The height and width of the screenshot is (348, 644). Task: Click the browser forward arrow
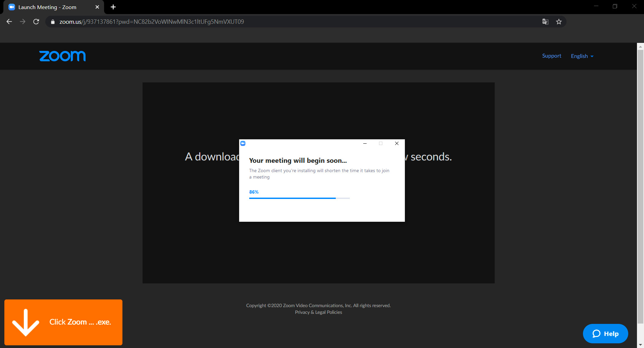point(22,22)
